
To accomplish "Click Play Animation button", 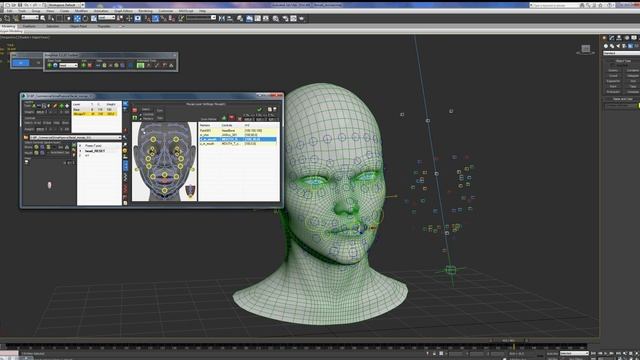I will click(x=606, y=353).
